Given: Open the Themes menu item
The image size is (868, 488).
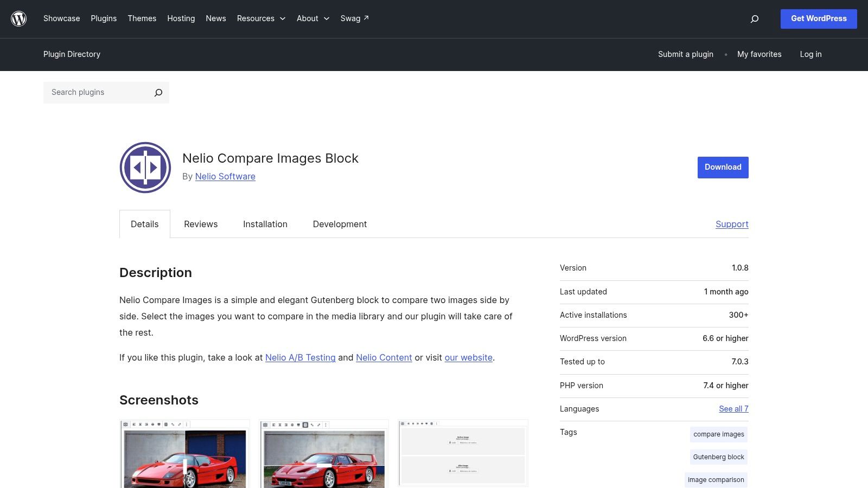Looking at the screenshot, I should [142, 18].
